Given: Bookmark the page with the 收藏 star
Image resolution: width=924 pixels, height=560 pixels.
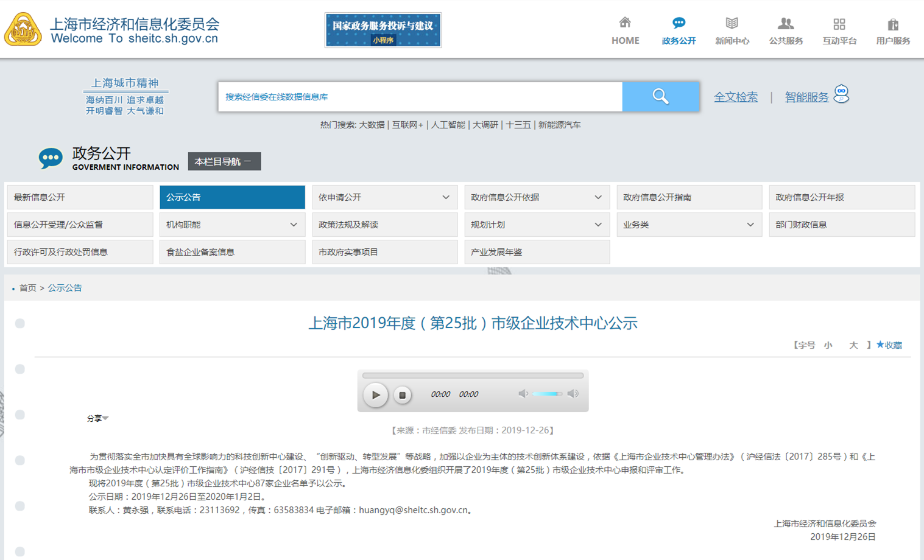Looking at the screenshot, I should click(x=889, y=345).
